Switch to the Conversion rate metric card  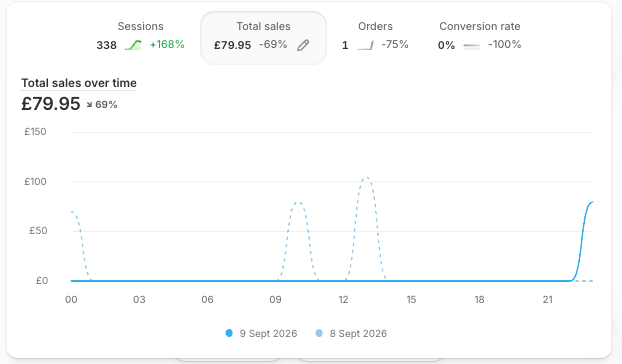480,36
